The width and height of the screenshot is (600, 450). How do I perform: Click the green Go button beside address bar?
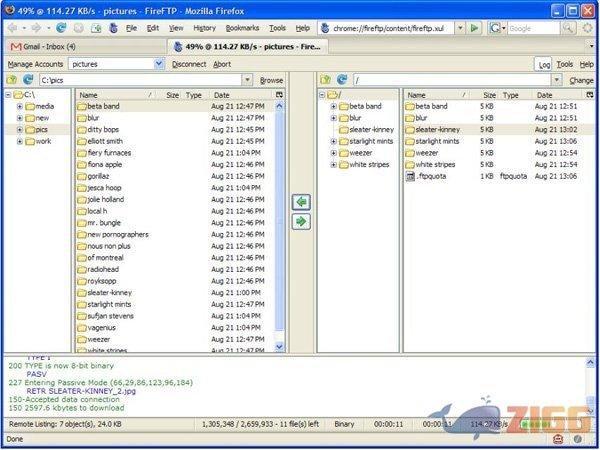click(474, 28)
